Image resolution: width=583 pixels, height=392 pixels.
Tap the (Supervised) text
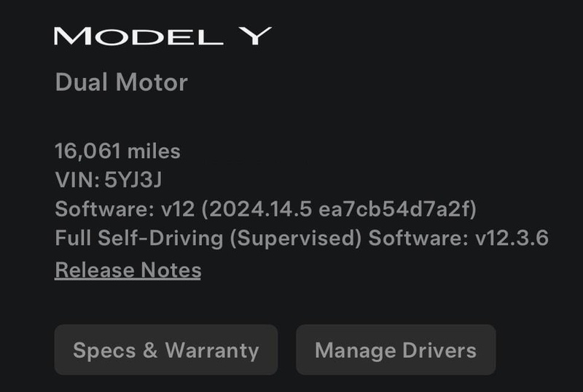pos(296,238)
